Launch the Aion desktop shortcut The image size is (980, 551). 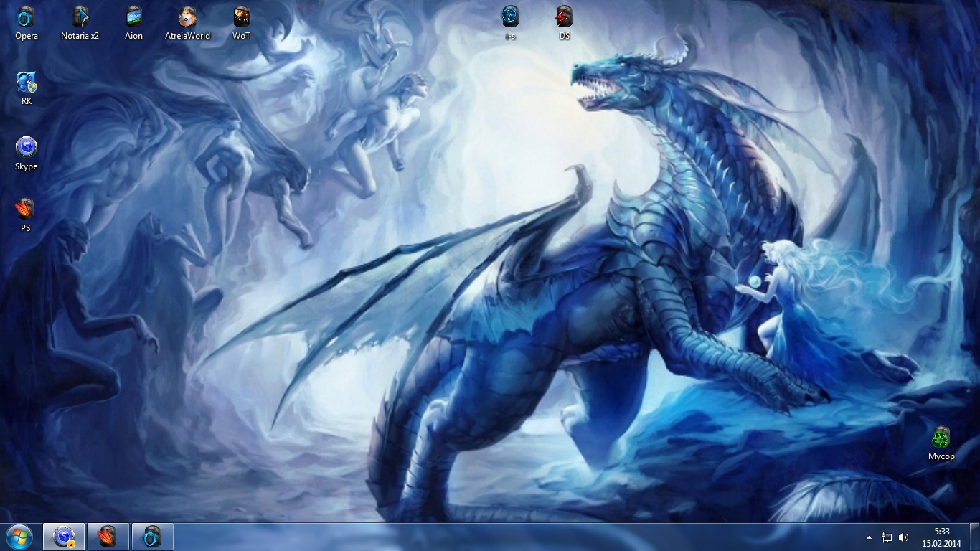[x=134, y=22]
